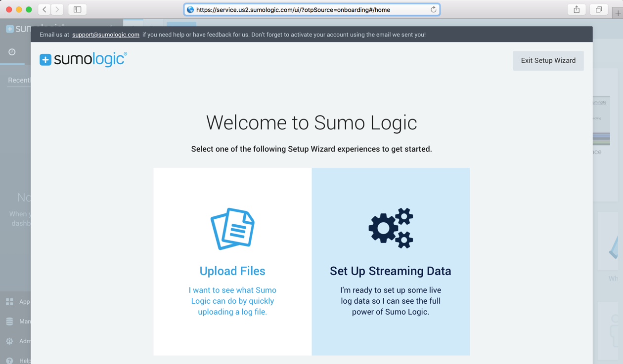
Task: Open the Safari share menu
Action: point(577,9)
